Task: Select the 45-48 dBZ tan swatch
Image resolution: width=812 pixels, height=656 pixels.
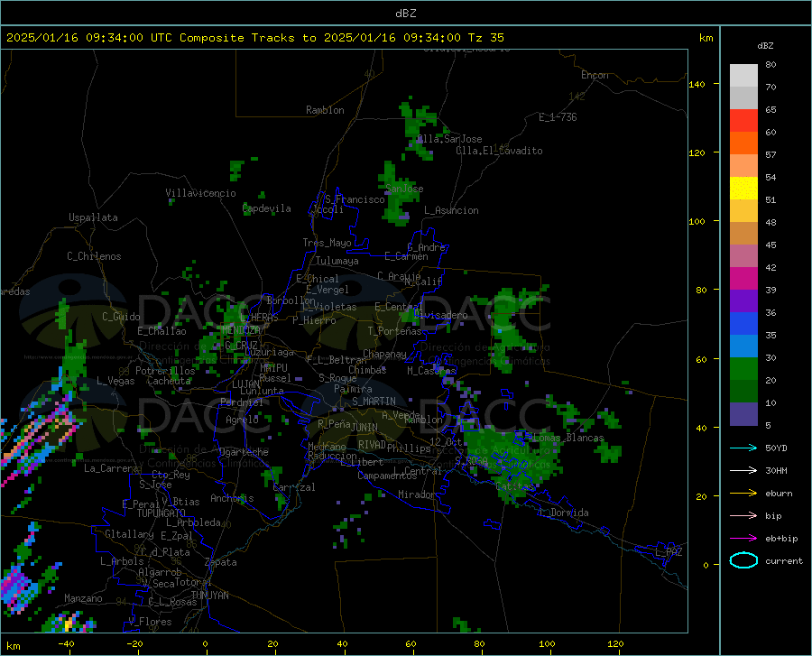Action: point(743,234)
